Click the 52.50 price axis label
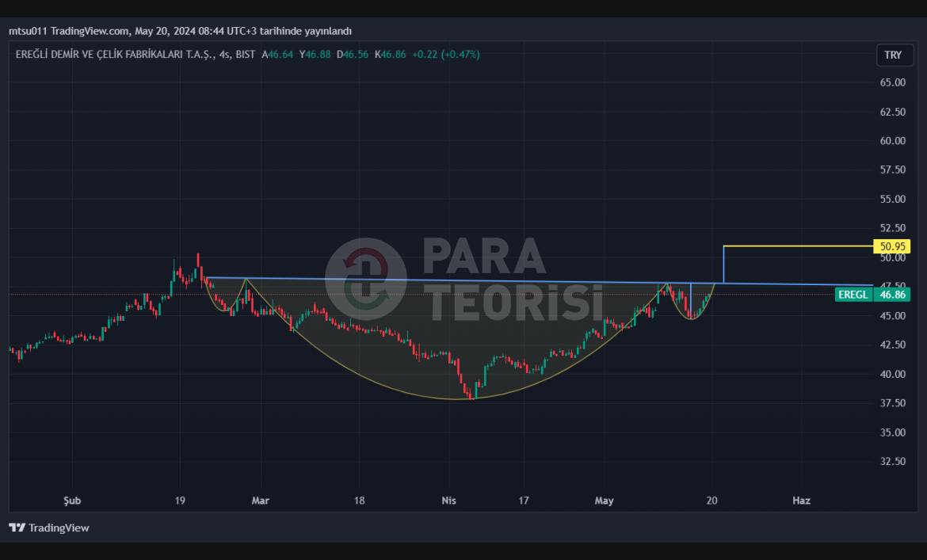 (892, 228)
